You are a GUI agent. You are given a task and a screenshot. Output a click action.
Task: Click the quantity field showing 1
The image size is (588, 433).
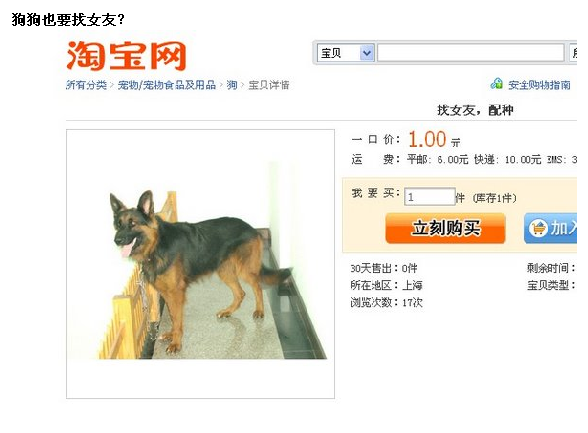[x=430, y=197]
